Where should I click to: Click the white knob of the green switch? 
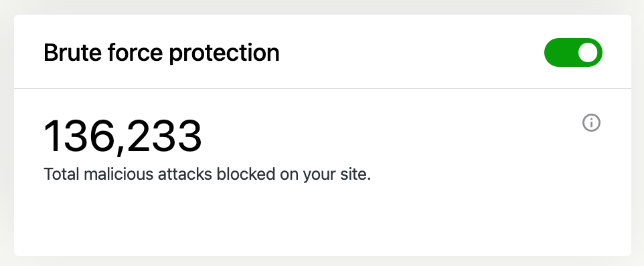click(588, 52)
